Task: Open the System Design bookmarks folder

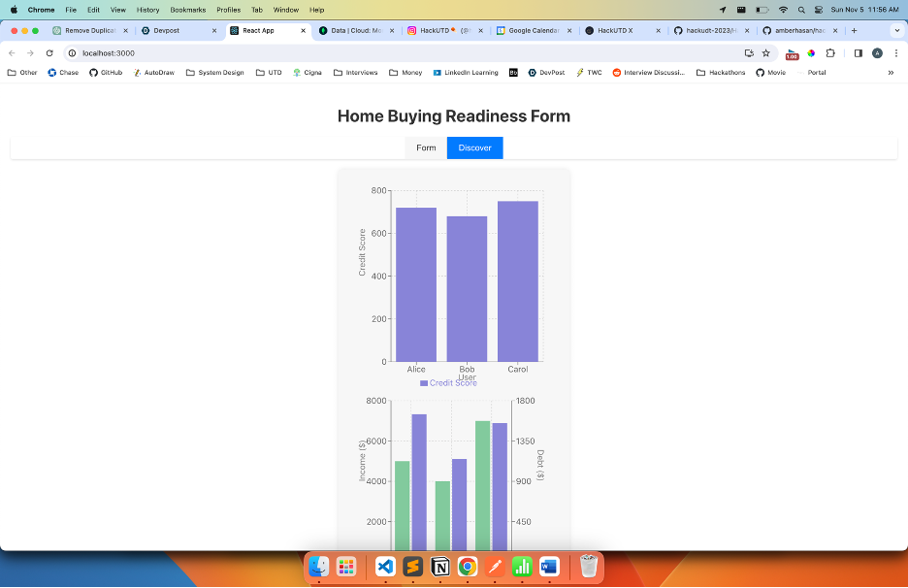Action: coord(214,73)
